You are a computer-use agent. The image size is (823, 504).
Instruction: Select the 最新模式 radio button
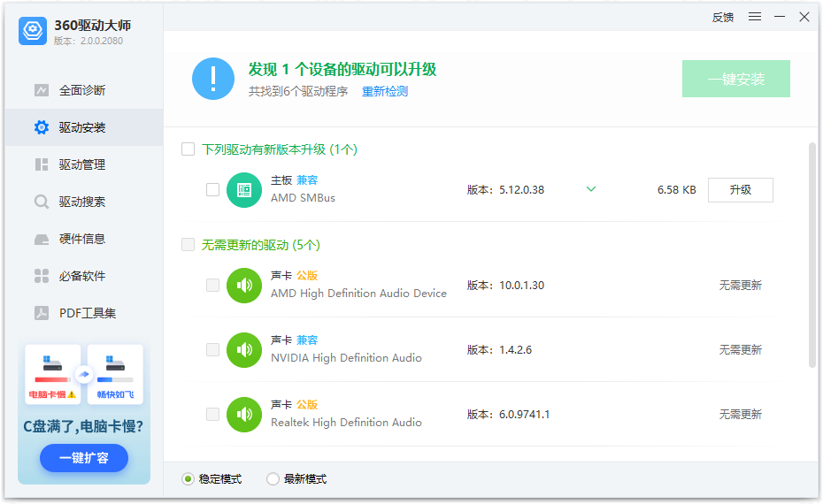tap(273, 479)
